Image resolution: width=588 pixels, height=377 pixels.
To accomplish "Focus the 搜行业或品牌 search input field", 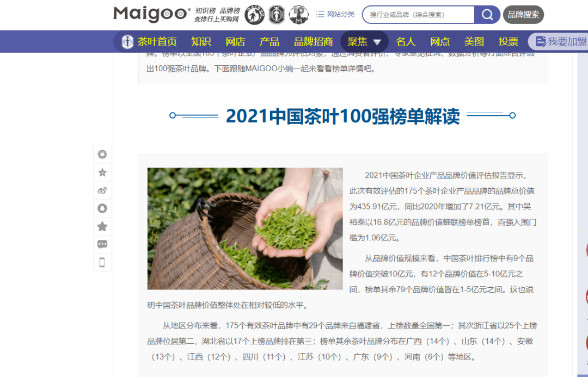I will [419, 15].
